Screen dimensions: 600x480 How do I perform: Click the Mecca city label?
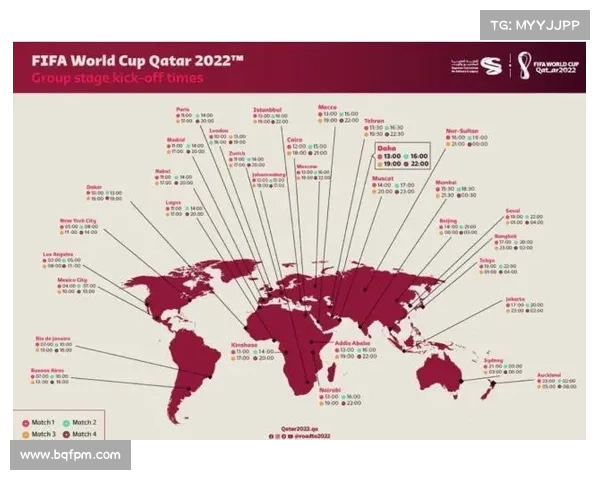tap(328, 107)
